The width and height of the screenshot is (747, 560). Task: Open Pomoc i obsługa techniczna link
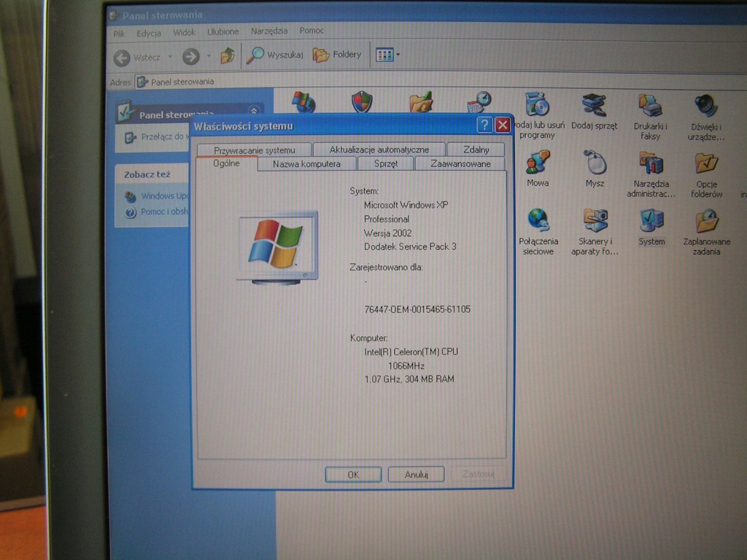click(x=158, y=211)
